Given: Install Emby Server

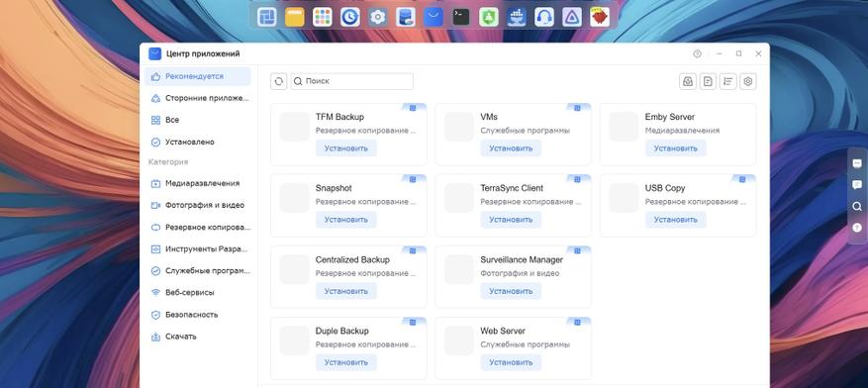Looking at the screenshot, I should coord(675,148).
